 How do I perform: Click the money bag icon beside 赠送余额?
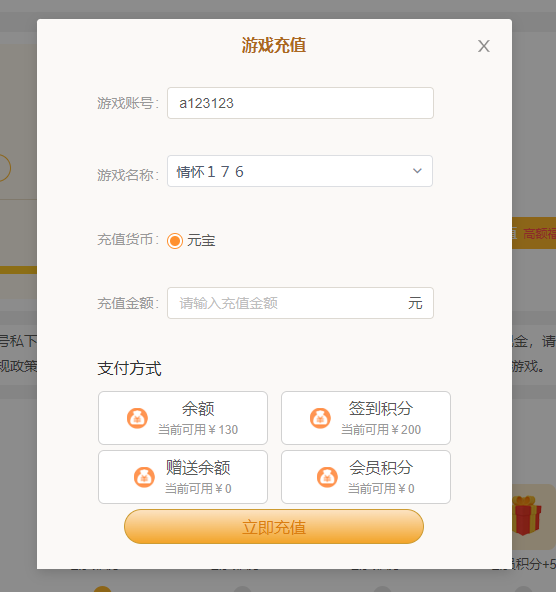tap(144, 477)
